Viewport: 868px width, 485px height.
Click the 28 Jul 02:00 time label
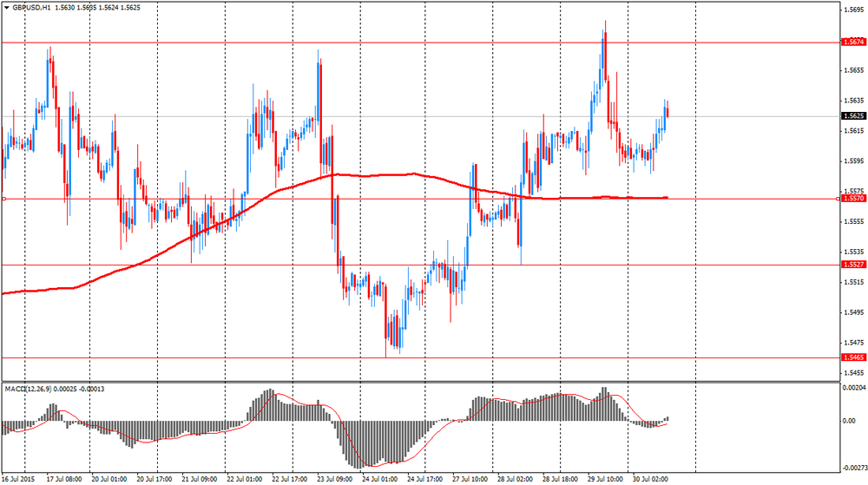[x=515, y=479]
